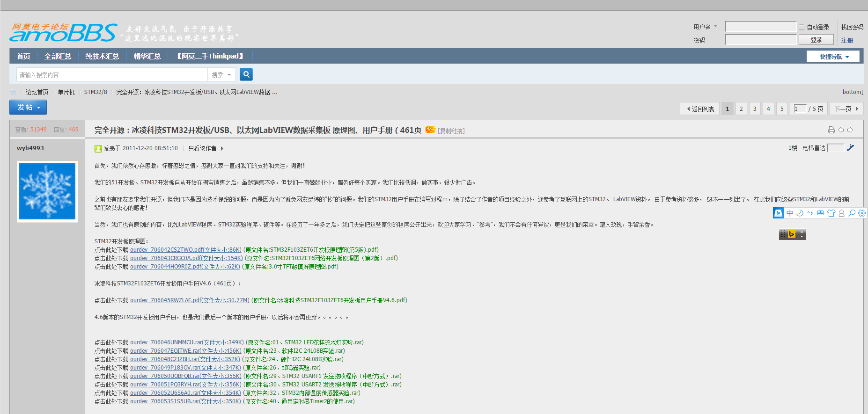Viewport: 868px width, 414px height.
Task: Click the 论坛首页 breadcrumb link
Action: coord(37,92)
